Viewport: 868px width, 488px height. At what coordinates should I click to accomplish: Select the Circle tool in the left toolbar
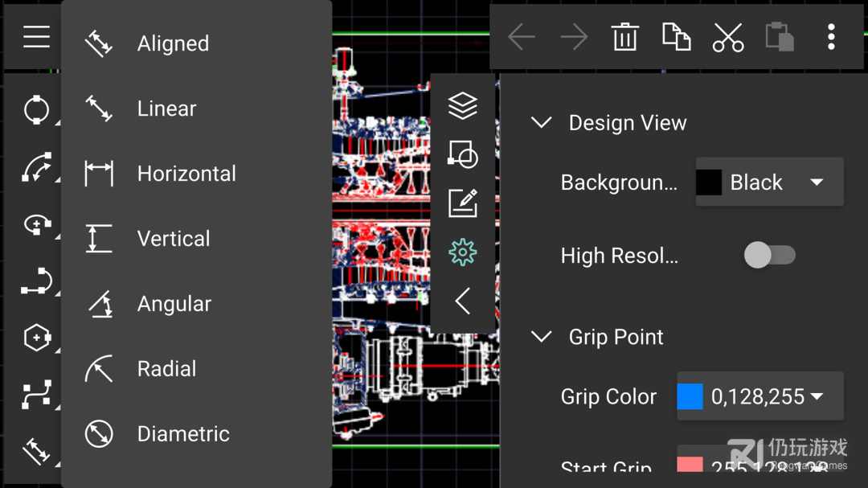[x=36, y=110]
